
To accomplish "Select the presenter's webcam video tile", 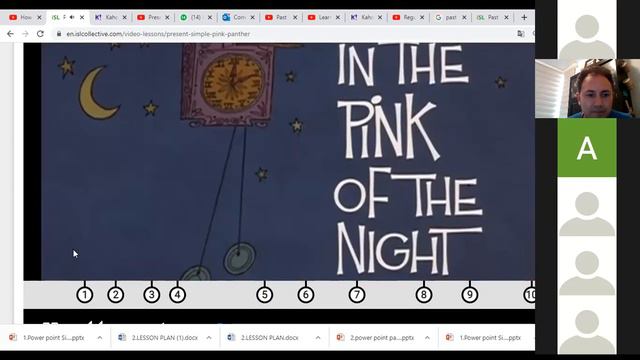I will click(x=587, y=89).
